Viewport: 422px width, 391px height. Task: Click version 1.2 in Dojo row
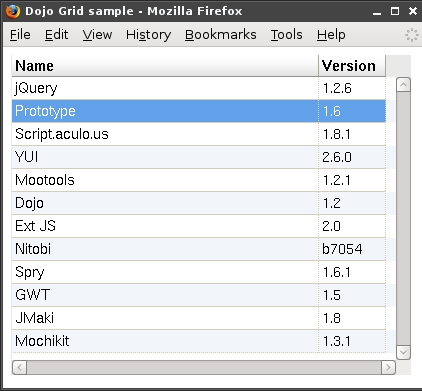coord(352,203)
